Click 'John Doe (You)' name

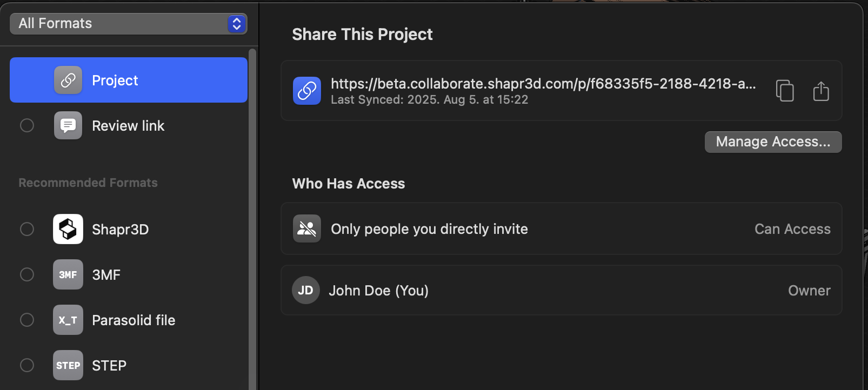pos(378,291)
